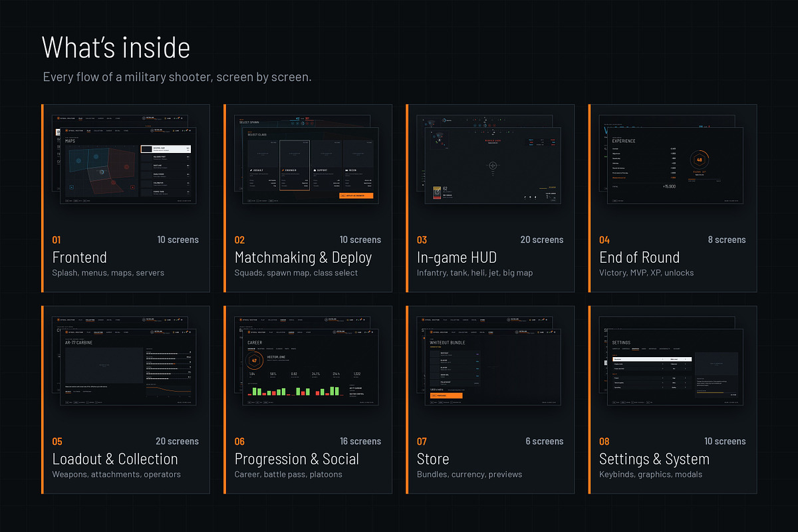Select the Store card title
The image size is (798, 532).
pyautogui.click(x=433, y=459)
